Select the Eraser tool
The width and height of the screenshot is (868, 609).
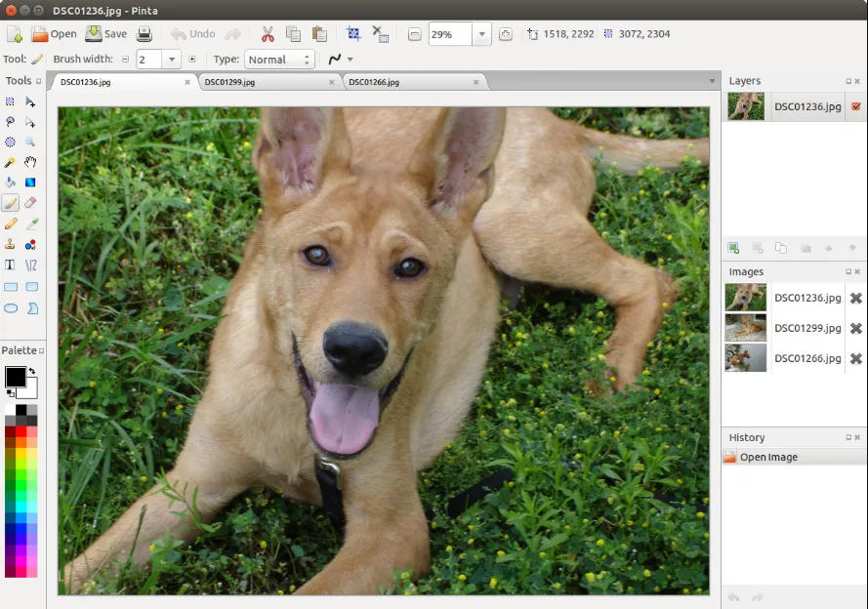point(30,202)
